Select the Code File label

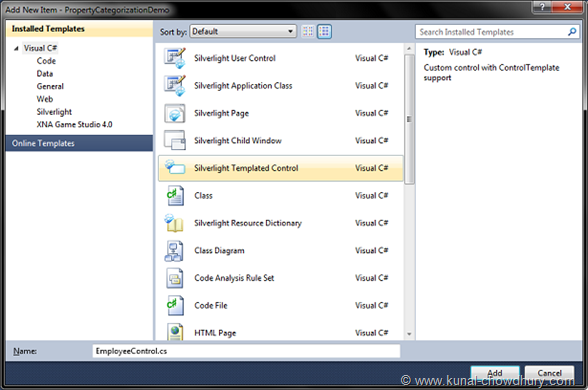point(211,305)
